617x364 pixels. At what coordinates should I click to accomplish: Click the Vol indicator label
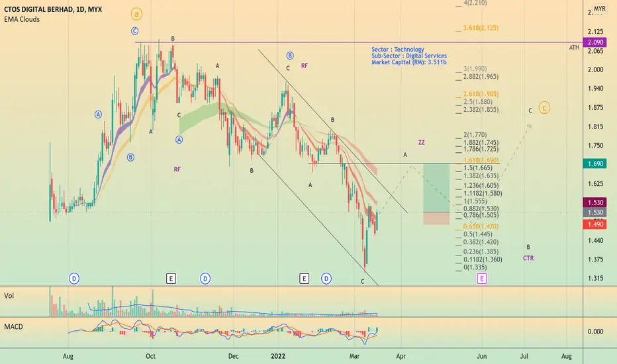9,296
